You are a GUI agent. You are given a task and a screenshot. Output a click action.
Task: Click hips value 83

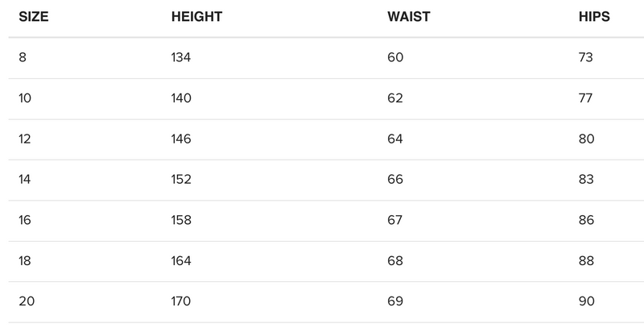click(x=586, y=180)
